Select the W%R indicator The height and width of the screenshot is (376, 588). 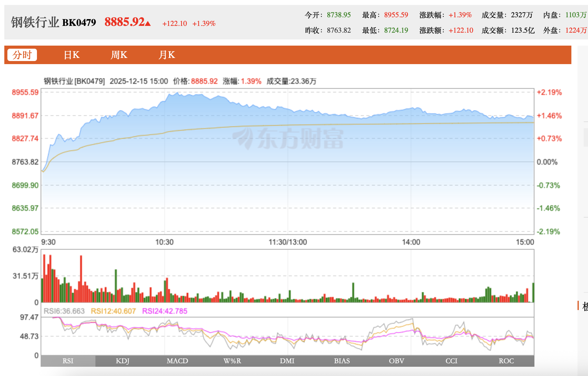pyautogui.click(x=232, y=361)
